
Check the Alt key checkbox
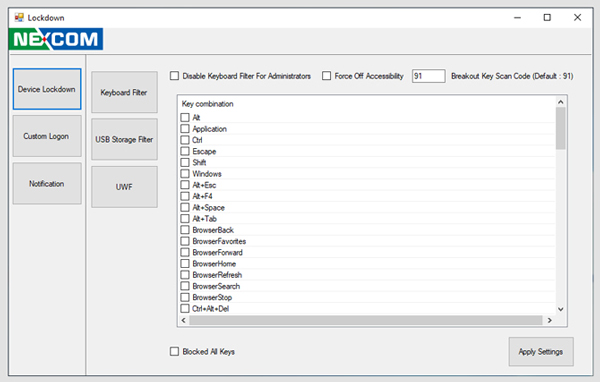[x=185, y=118]
